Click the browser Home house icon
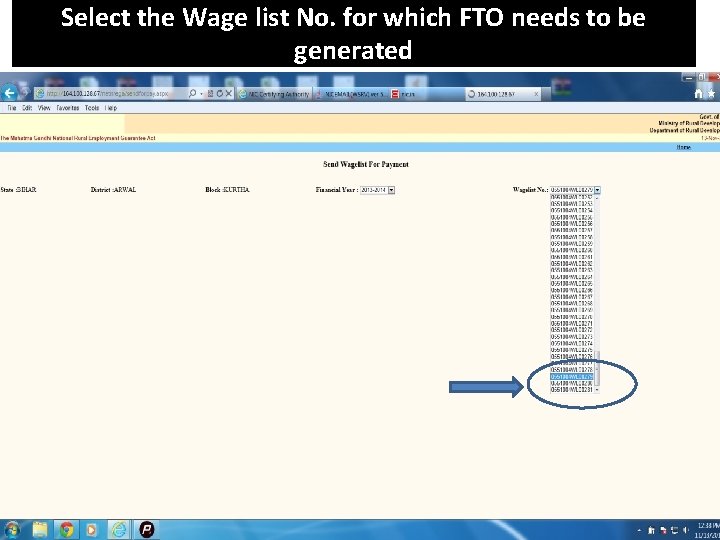The width and height of the screenshot is (720, 540). [x=698, y=94]
